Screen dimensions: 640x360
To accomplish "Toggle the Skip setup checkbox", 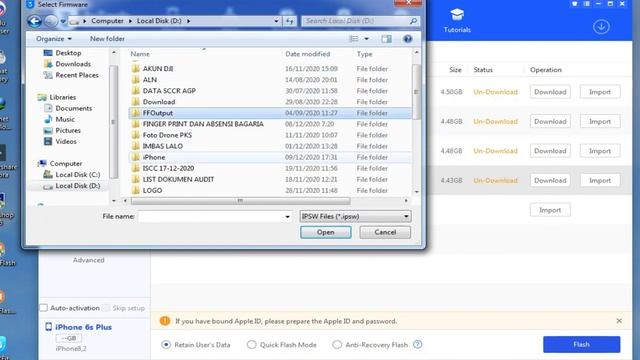I will tap(106, 308).
